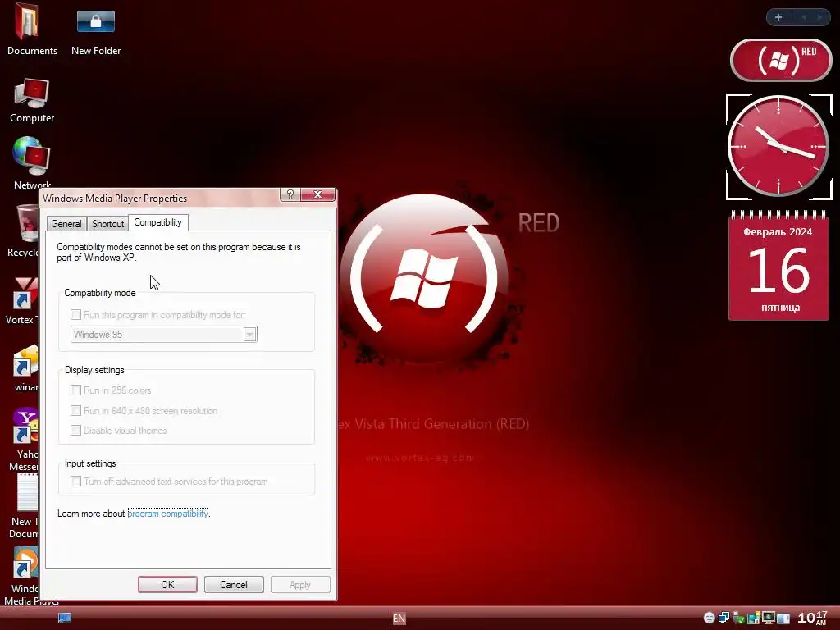Click the safely remove hardware tray icon
Image resolution: width=840 pixels, height=630 pixels.
coord(739,619)
